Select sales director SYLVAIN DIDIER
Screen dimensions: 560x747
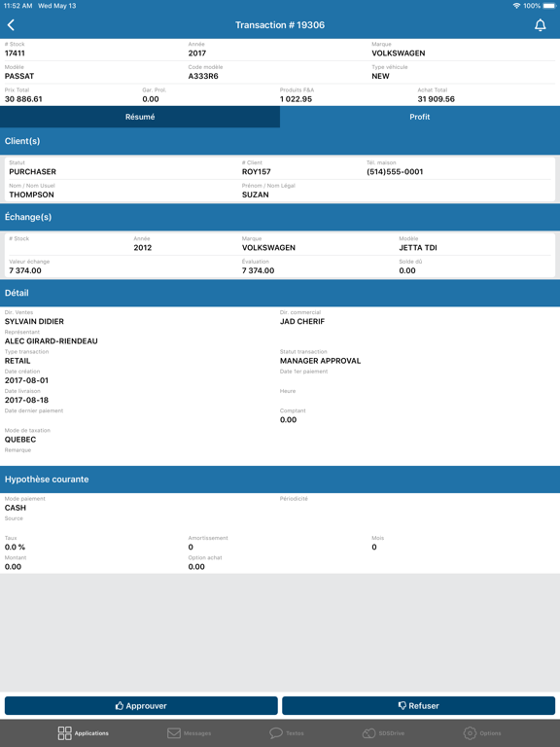[34, 322]
